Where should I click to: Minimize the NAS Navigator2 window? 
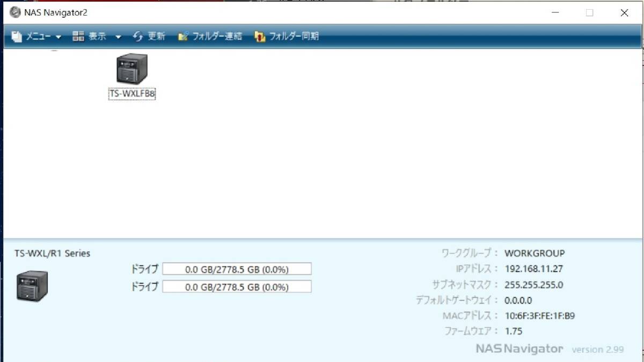(555, 12)
